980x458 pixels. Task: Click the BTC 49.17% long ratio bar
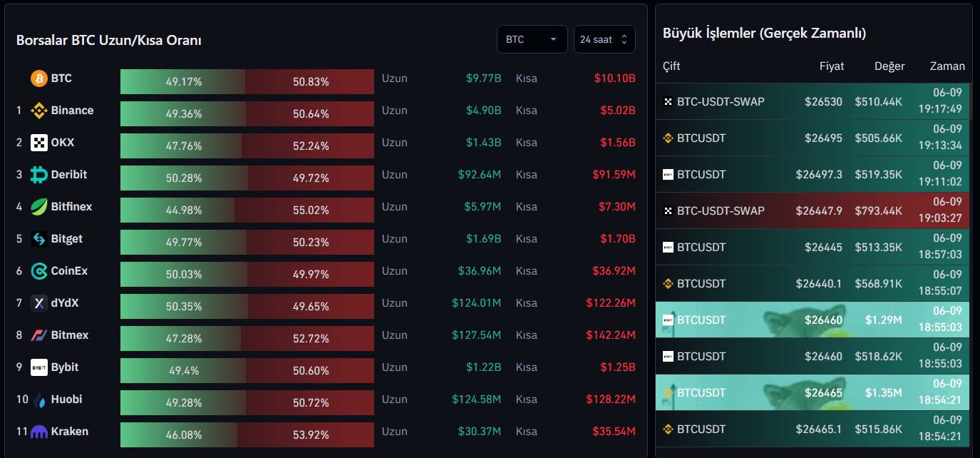(182, 81)
